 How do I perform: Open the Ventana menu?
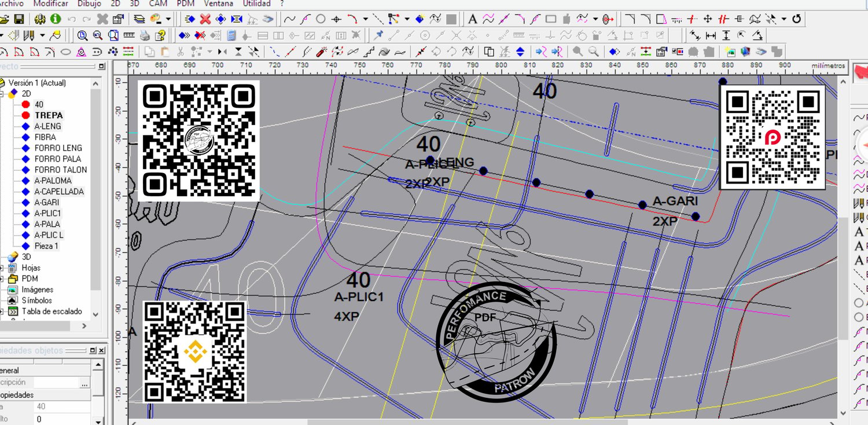point(218,3)
